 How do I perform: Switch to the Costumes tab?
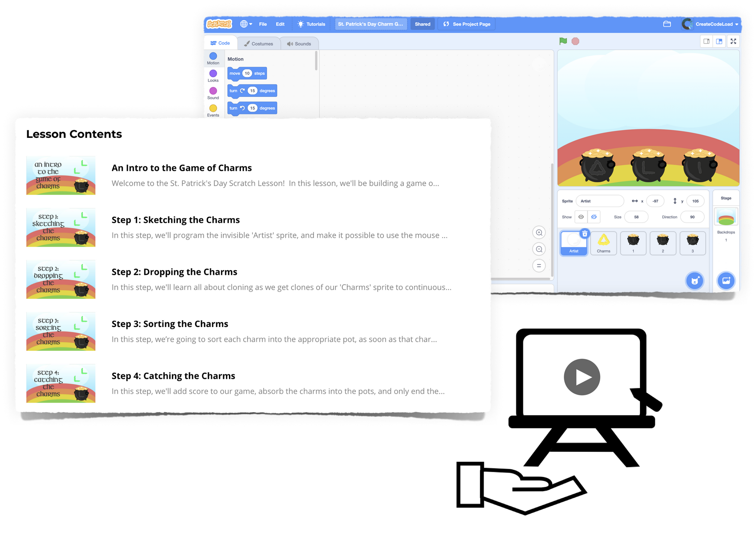coord(259,43)
